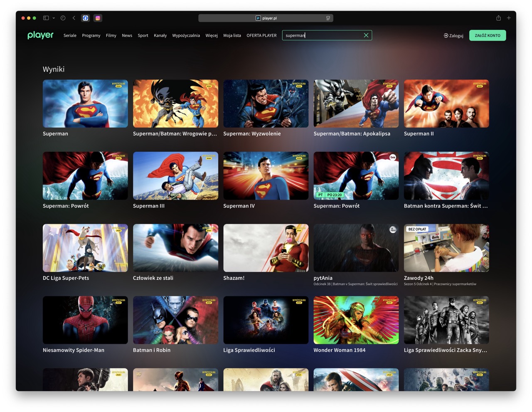Open Batman kontra Superman thumbnail

[x=446, y=176]
